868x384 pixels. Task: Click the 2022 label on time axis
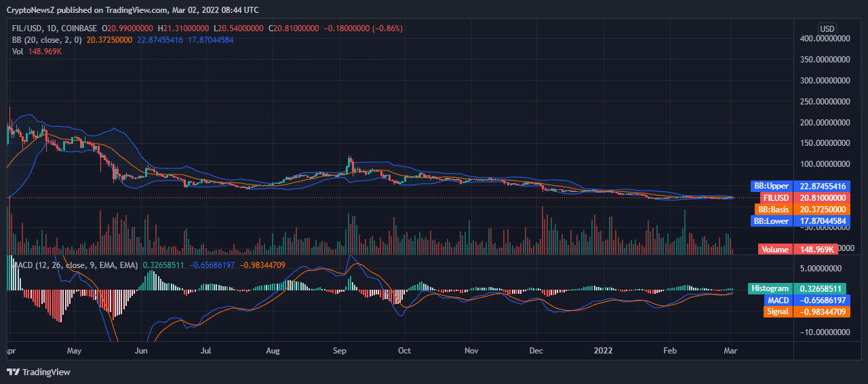(603, 351)
